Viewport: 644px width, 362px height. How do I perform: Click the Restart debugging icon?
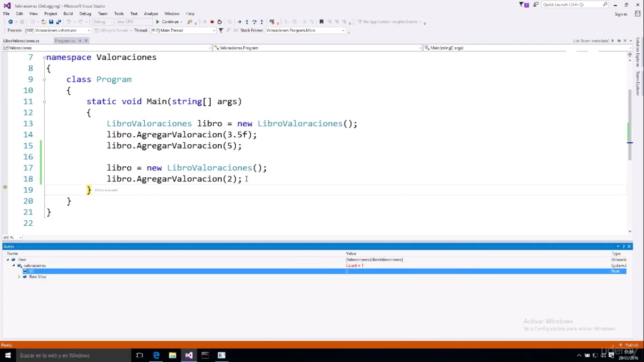[220, 22]
